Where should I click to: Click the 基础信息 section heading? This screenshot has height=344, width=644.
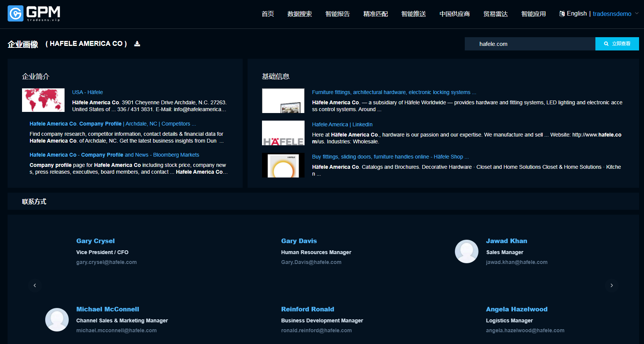click(276, 76)
